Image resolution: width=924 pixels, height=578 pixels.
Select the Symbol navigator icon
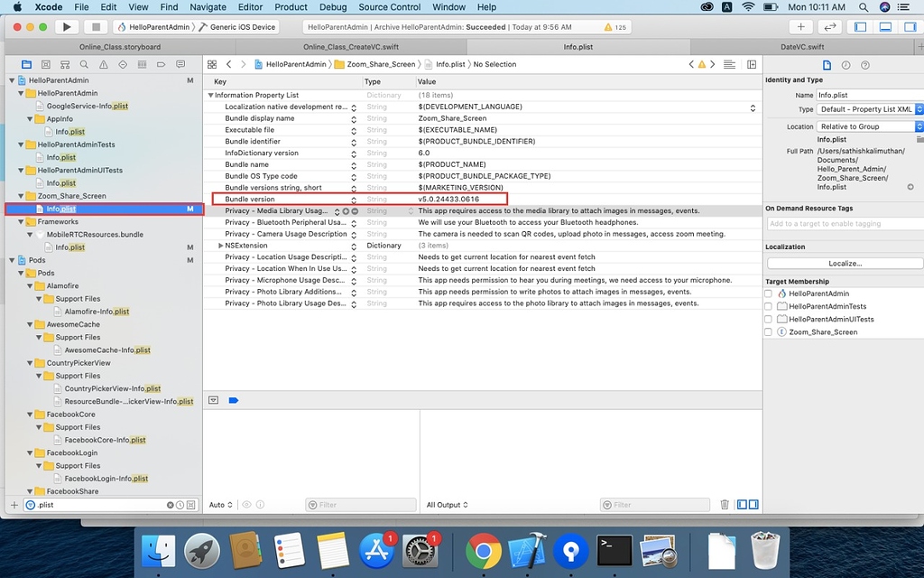(45, 64)
